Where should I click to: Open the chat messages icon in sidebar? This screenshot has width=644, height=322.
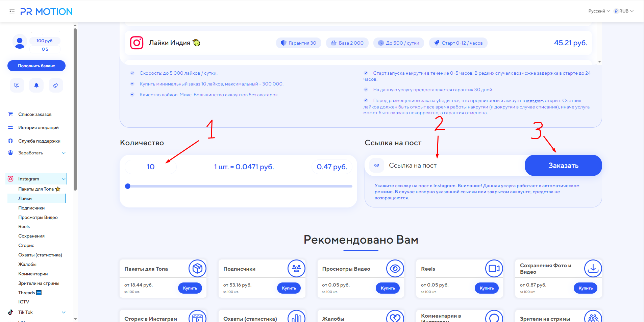17,85
